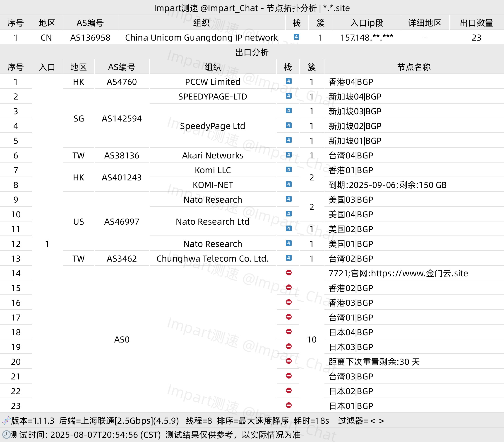Click the red blocked icon for 日本01|BGP
Screen dimensions: 504x442
point(289,405)
